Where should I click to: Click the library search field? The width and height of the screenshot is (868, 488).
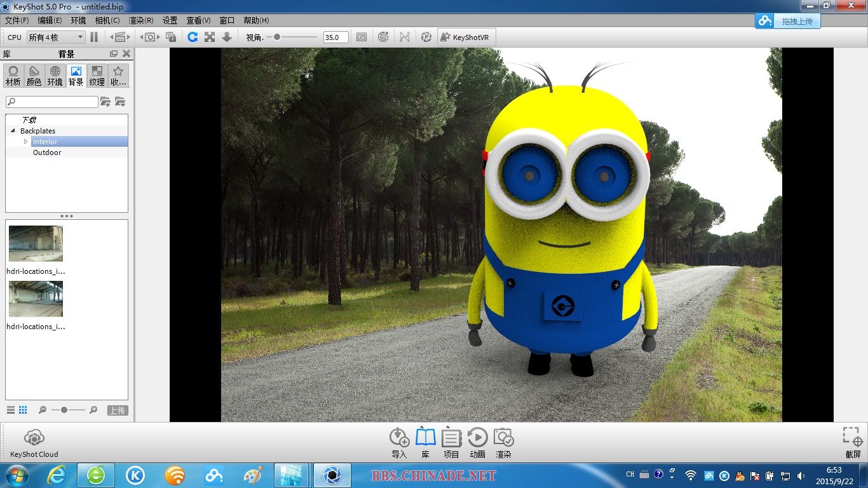pos(52,102)
